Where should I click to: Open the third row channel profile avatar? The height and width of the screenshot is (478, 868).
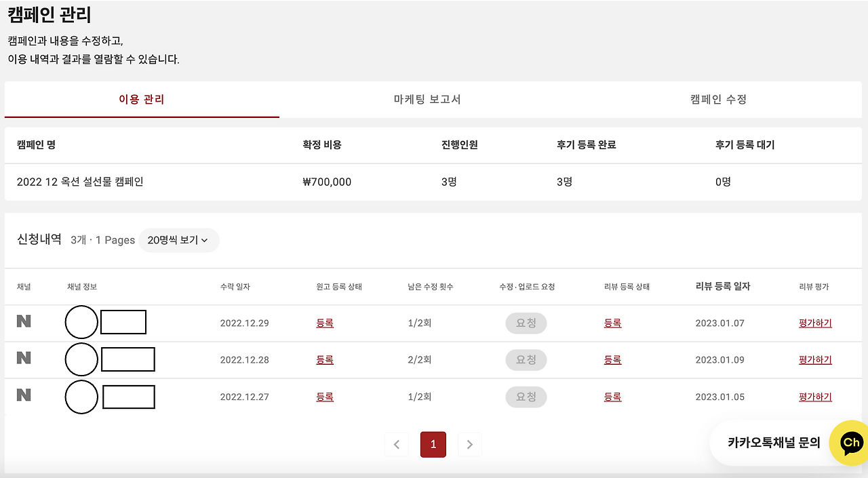click(x=81, y=397)
